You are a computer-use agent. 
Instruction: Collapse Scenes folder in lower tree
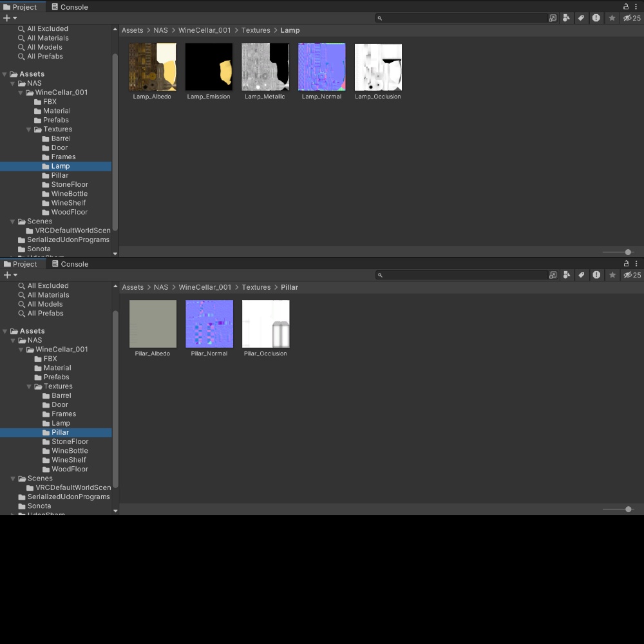(x=13, y=478)
